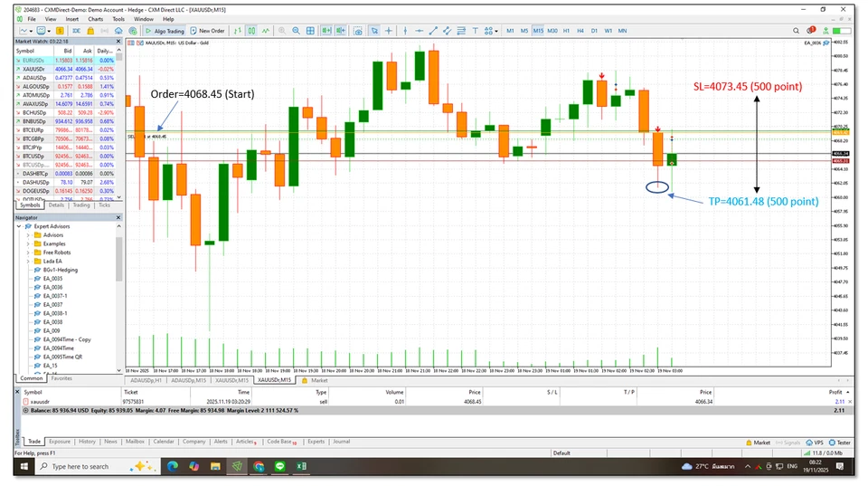
Task: Open the Tools menu
Action: (x=118, y=19)
